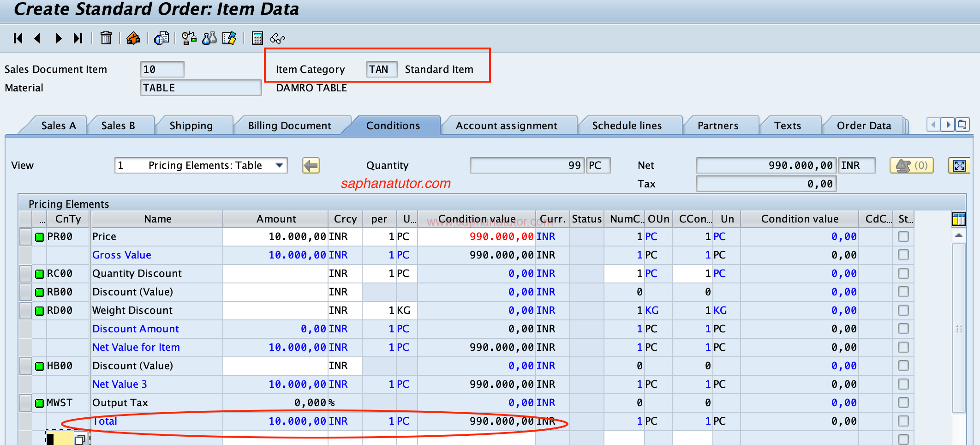
Task: Open the View Pricing Elements dropdown
Action: pos(279,165)
